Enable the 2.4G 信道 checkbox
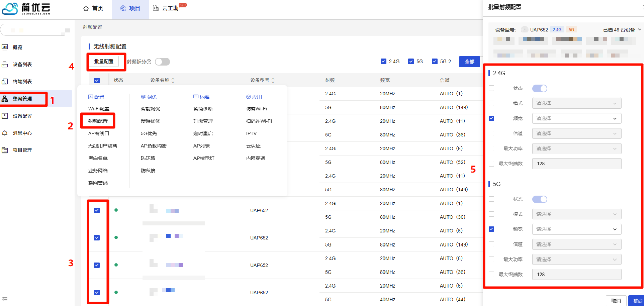Viewport: 644px width, 306px height. tap(491, 133)
